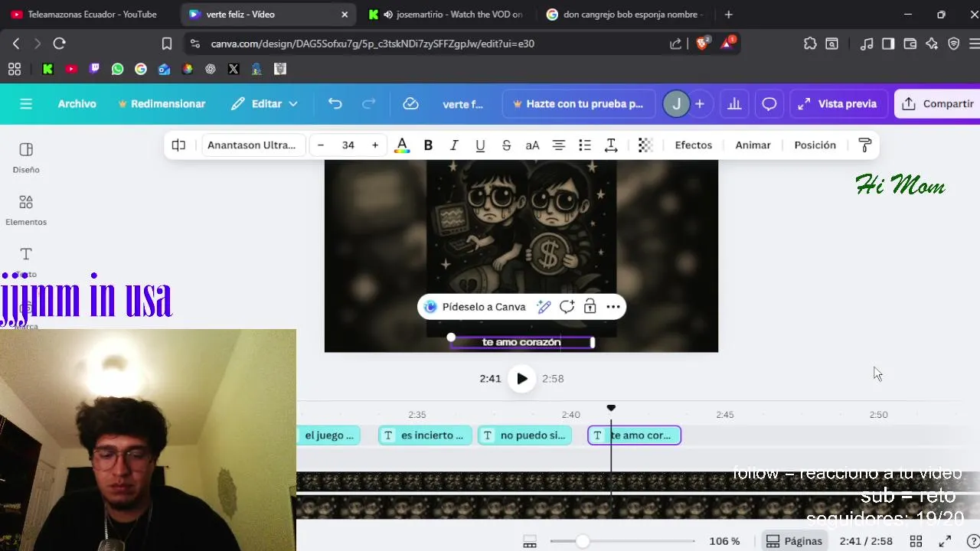Open the analytics bar chart icon
Viewport: 980px width, 551px height.
coord(734,103)
